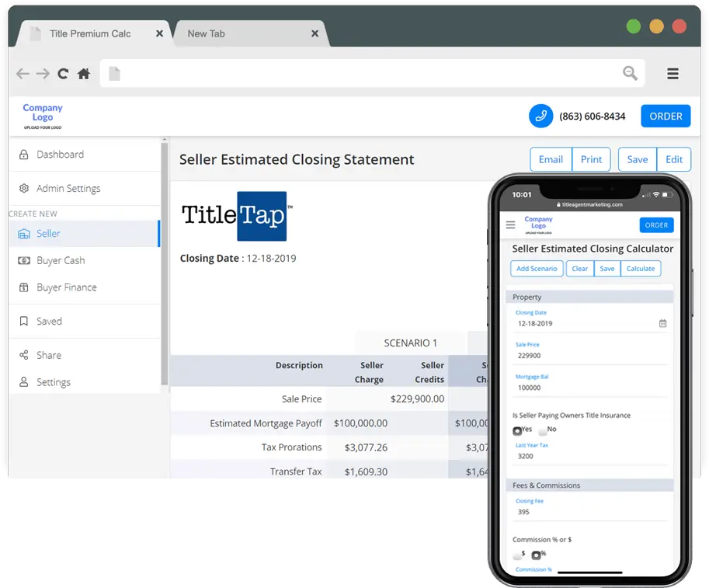Click the Save button beside Edit
Image resolution: width=709 pixels, height=588 pixels.
click(x=637, y=159)
